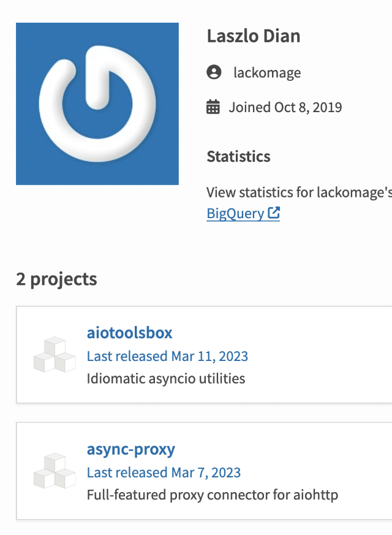Click the async-proxy package cubes icon

click(55, 471)
